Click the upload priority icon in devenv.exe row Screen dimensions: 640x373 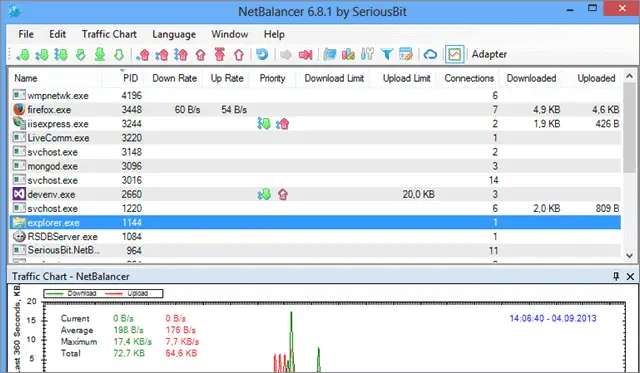coord(283,194)
